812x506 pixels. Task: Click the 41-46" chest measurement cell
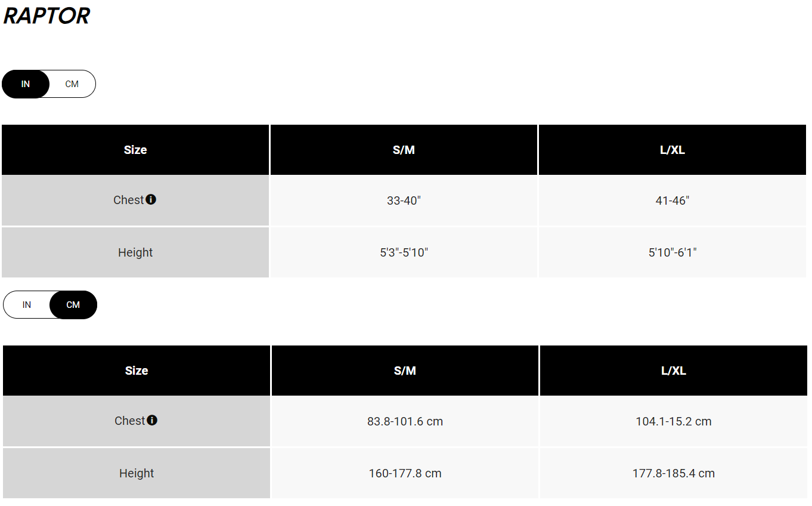point(672,200)
